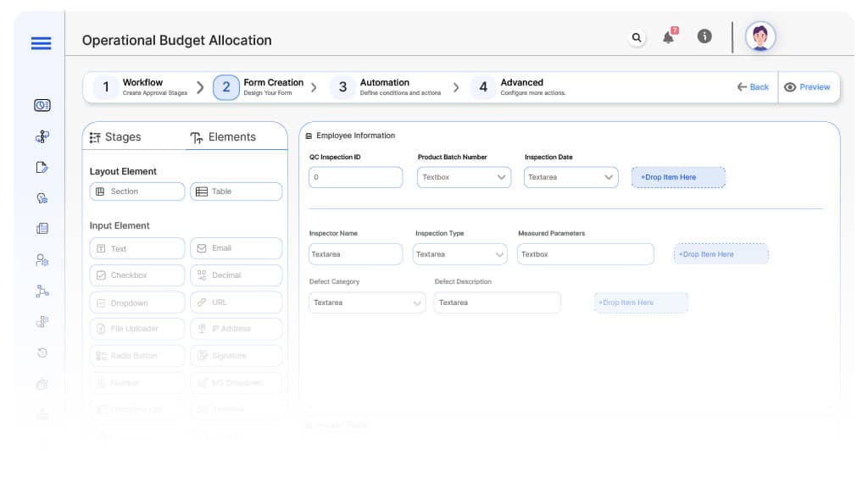868x488 pixels.
Task: Click the edit document sidebar icon
Action: [x=42, y=167]
